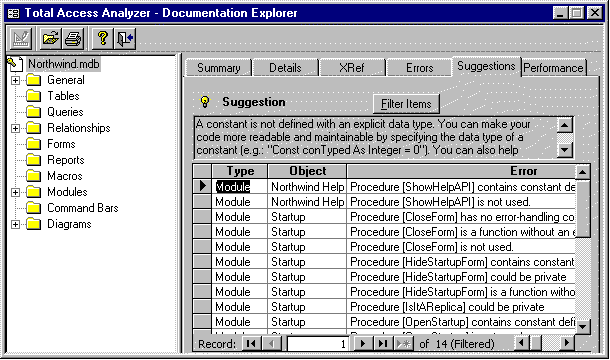Image resolution: width=610 pixels, height=360 pixels.
Task: Select the Tables tree item label
Action: tap(63, 96)
